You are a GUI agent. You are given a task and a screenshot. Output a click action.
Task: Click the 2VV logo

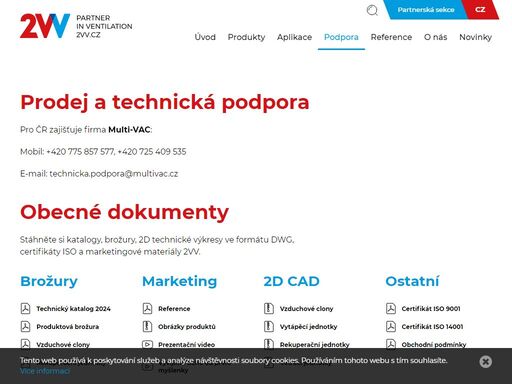click(45, 26)
